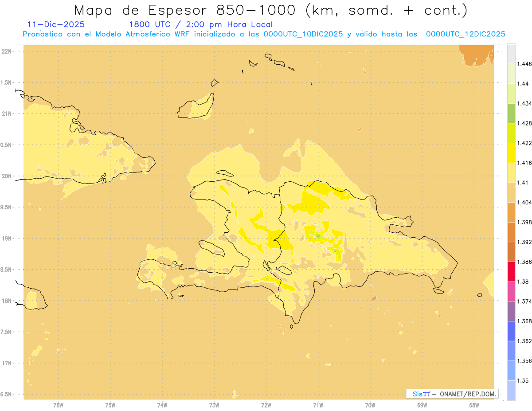Click the legend value "1.404"

pos(524,202)
